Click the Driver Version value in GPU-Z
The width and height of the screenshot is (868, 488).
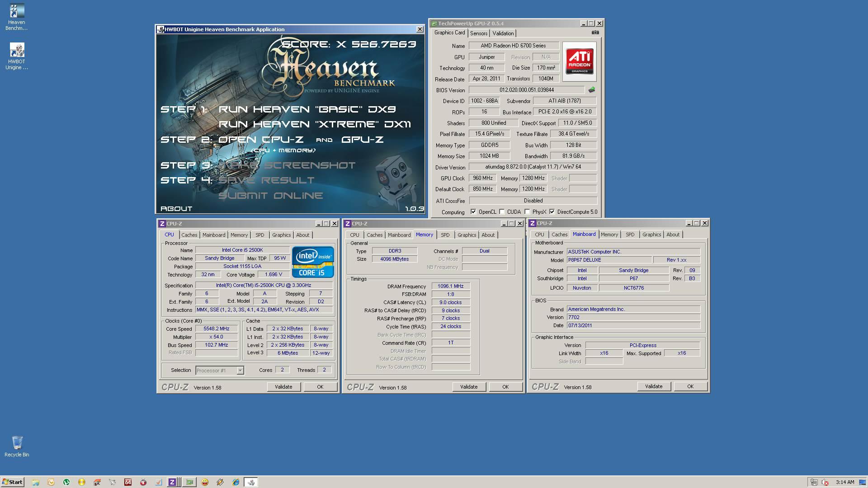[533, 167]
